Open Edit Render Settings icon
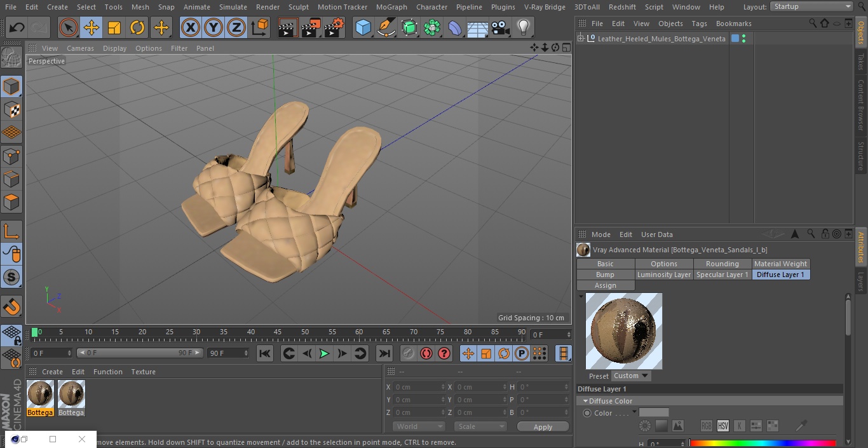The width and height of the screenshot is (868, 448). [334, 27]
